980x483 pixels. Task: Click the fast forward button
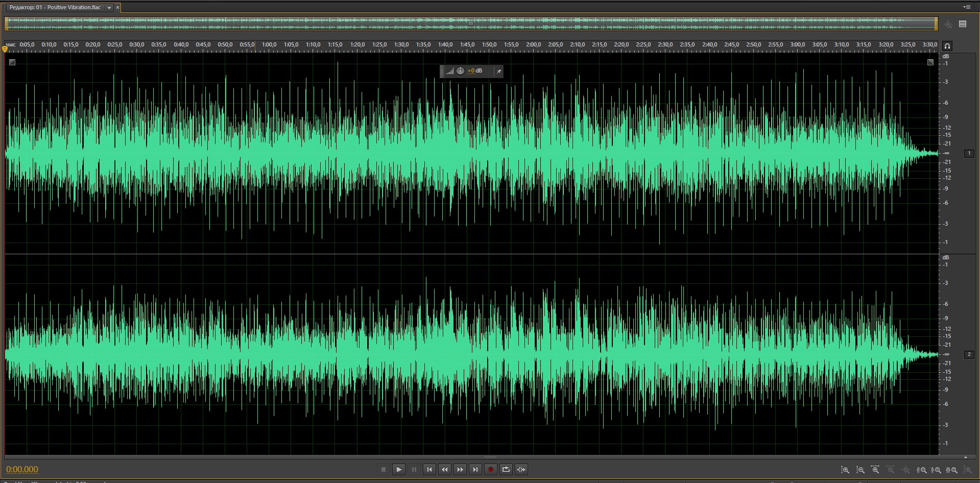[x=460, y=470]
